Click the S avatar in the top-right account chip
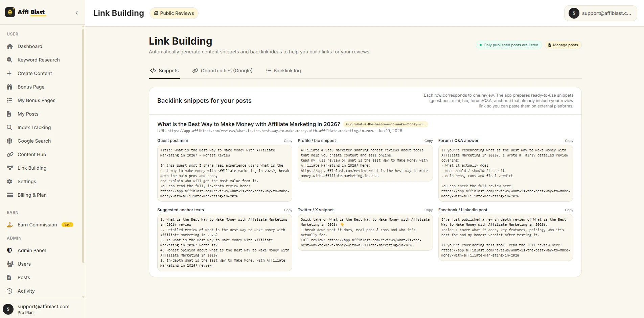The image size is (644, 318). click(x=574, y=13)
